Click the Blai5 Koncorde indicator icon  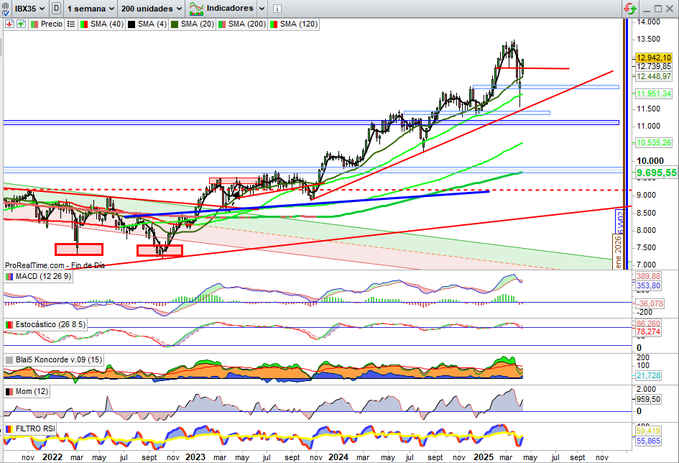pyautogui.click(x=9, y=359)
